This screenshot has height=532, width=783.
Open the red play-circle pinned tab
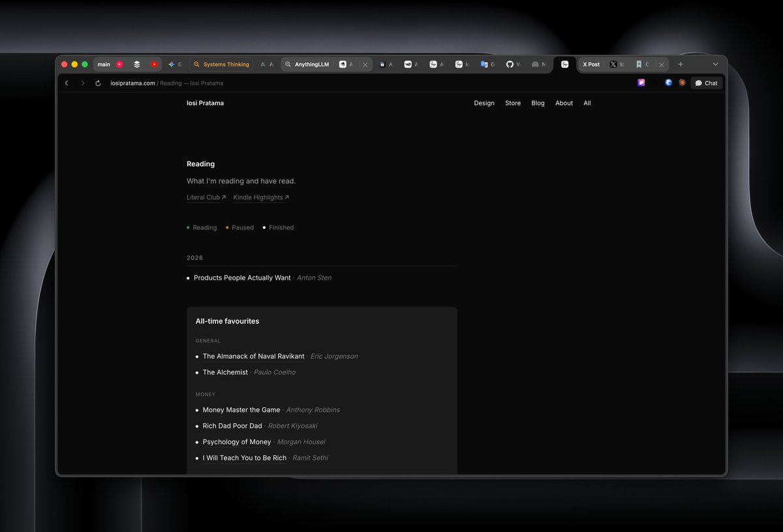119,65
